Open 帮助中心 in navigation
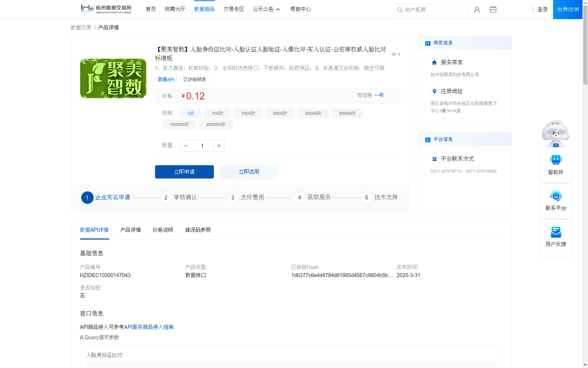Image resolution: width=588 pixels, height=368 pixels. point(301,9)
